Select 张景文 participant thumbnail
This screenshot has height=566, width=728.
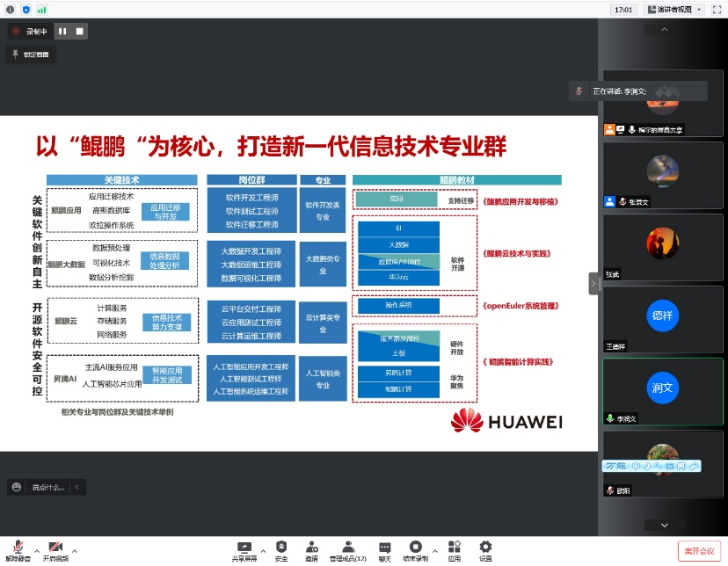pos(663,175)
